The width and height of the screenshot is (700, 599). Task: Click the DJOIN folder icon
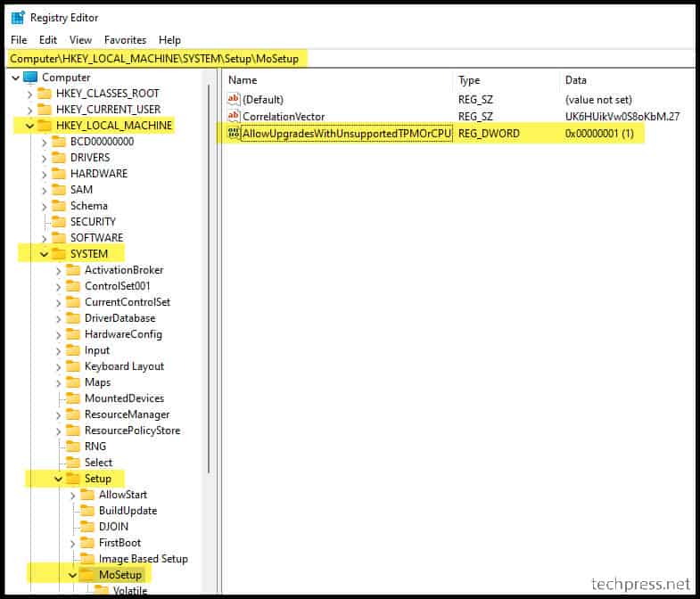click(x=87, y=527)
